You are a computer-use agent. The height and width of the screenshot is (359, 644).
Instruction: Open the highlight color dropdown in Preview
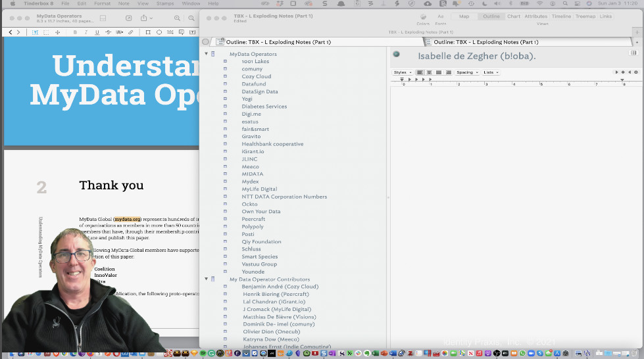pyautogui.click(x=120, y=32)
